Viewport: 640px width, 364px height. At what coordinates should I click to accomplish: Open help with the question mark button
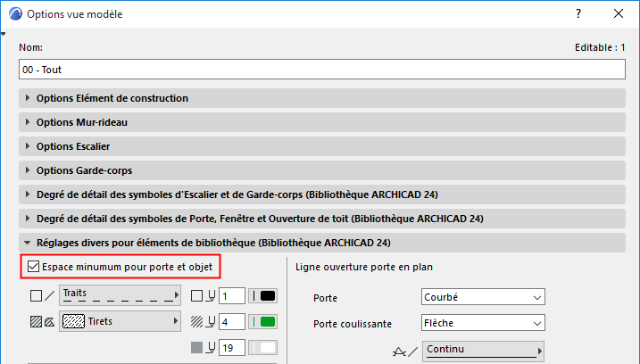point(578,13)
